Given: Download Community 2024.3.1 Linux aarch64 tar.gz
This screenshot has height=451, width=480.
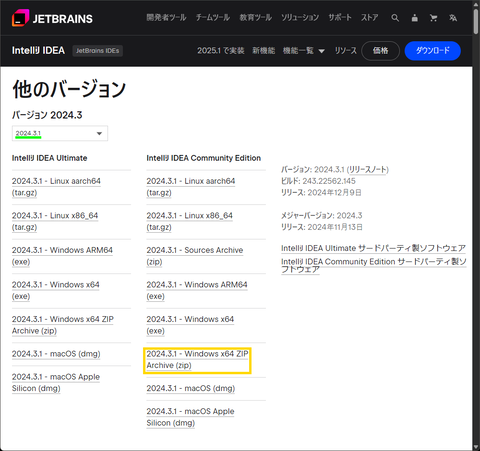Looking at the screenshot, I should 191,187.
